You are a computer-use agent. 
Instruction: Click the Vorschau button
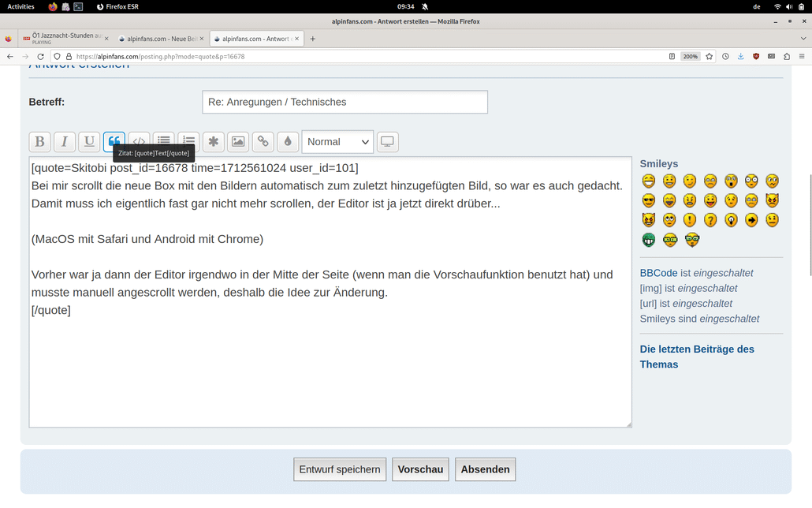(x=420, y=469)
